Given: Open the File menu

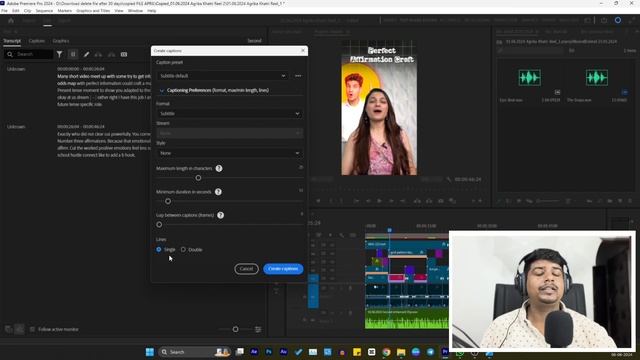Looking at the screenshot, I should (4, 11).
